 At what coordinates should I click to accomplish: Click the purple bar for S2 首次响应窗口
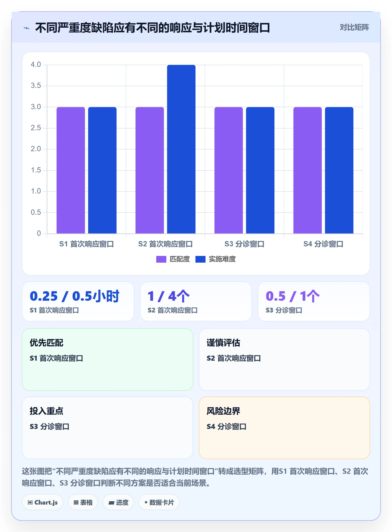coord(150,170)
